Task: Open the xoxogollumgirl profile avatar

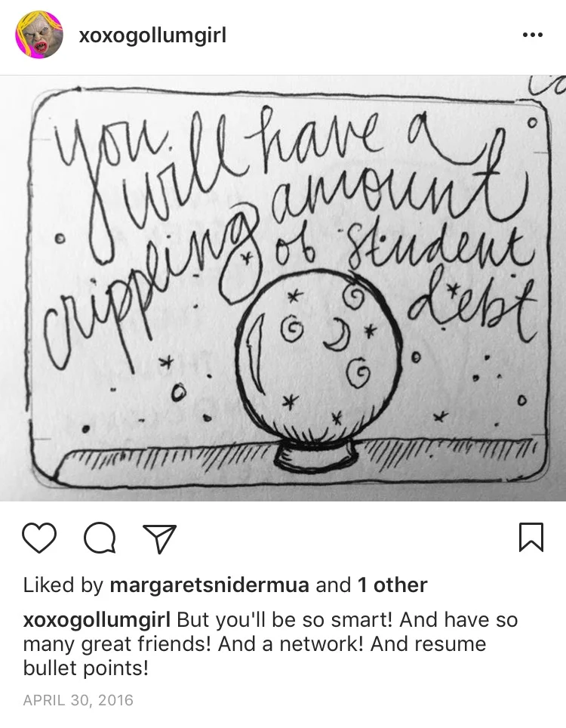Action: [39, 35]
